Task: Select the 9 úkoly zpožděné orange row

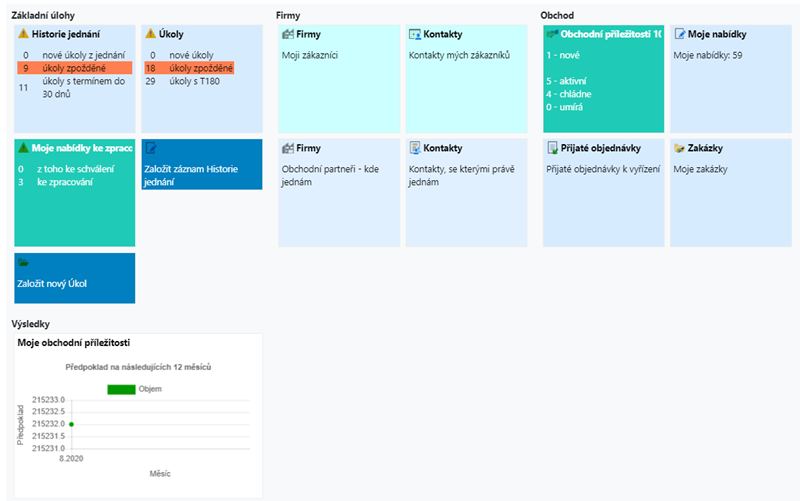Action: [74, 68]
